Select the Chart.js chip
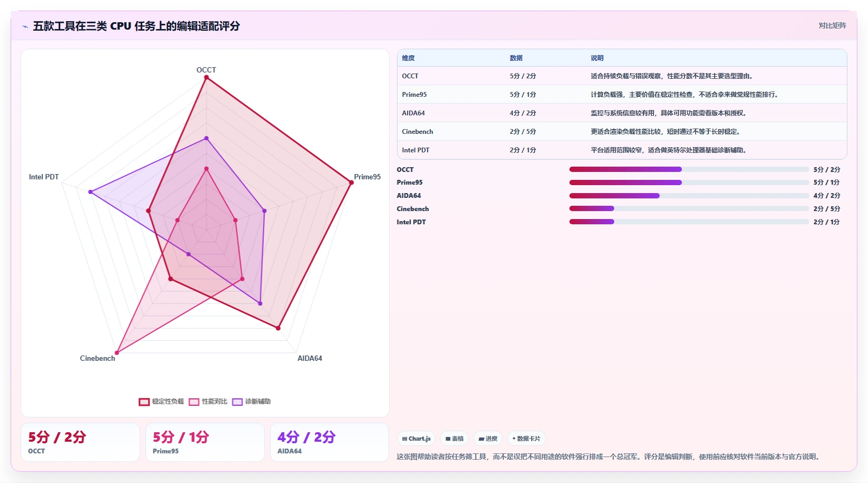The image size is (868, 483). point(416,439)
